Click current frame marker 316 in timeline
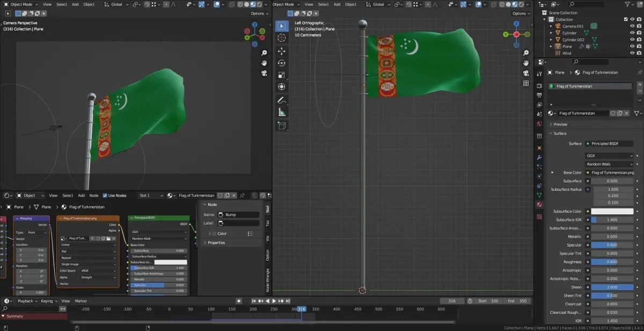The image size is (644, 331). [301, 309]
